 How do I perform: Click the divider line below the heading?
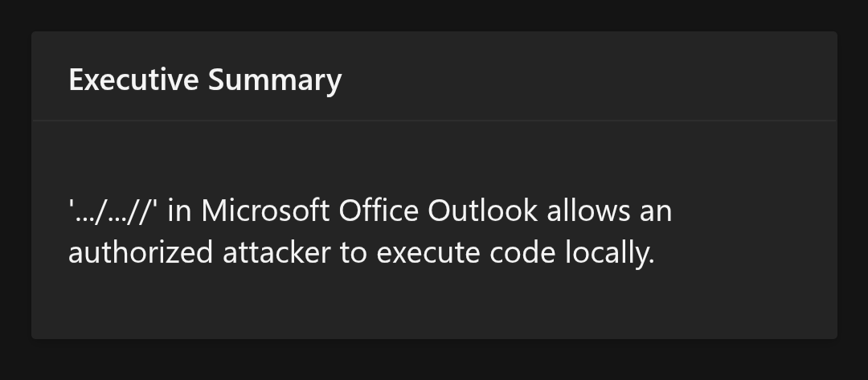point(434,120)
